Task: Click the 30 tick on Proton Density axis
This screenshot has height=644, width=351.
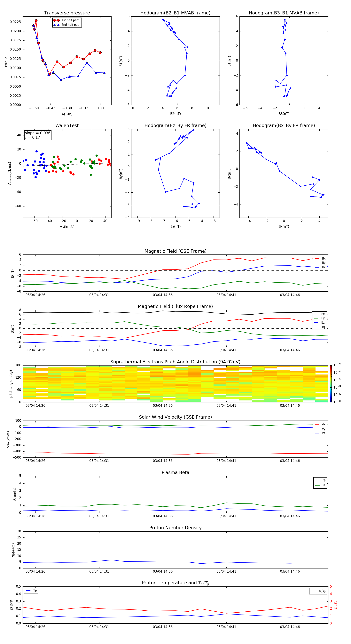Action: (x=19, y=531)
